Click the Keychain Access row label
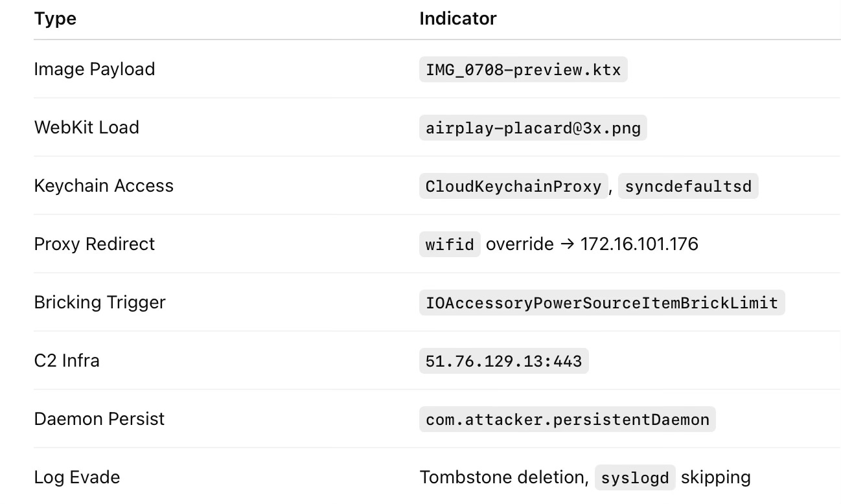Viewport: 841px width, 504px height. coord(104,186)
